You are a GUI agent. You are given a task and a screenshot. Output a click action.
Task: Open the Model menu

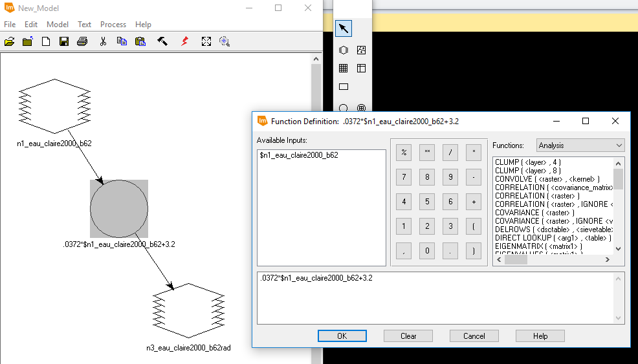(58, 25)
